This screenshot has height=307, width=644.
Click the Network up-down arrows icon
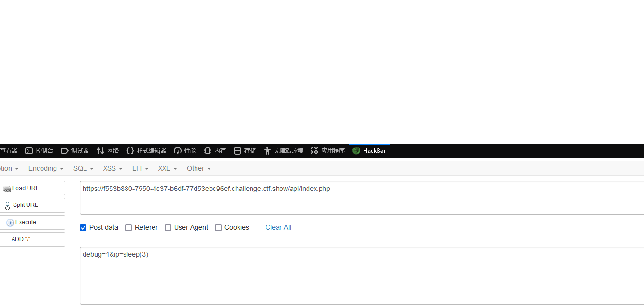pyautogui.click(x=100, y=151)
